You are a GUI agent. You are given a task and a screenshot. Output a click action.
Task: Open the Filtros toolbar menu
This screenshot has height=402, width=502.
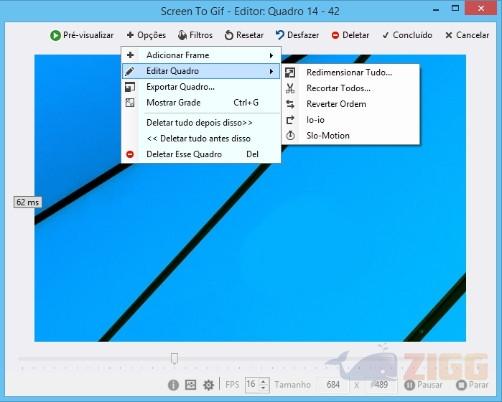coord(195,35)
